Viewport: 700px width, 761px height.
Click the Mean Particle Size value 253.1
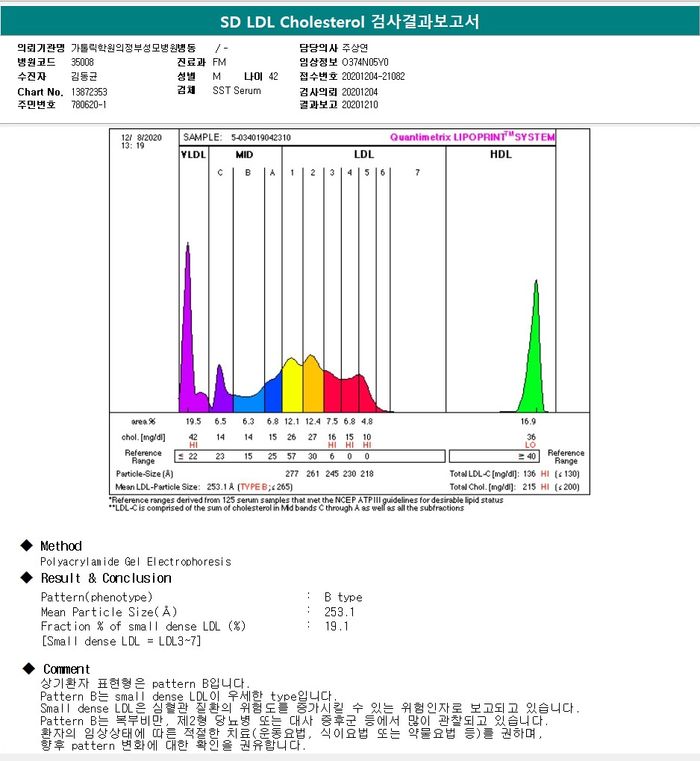[340, 612]
